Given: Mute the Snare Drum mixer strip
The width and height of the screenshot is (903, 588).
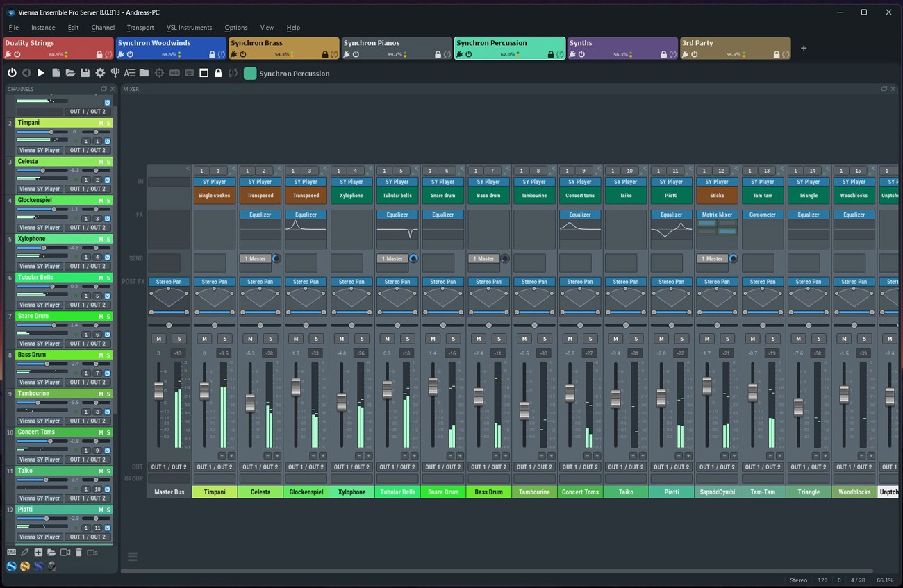Looking at the screenshot, I should 433,339.
